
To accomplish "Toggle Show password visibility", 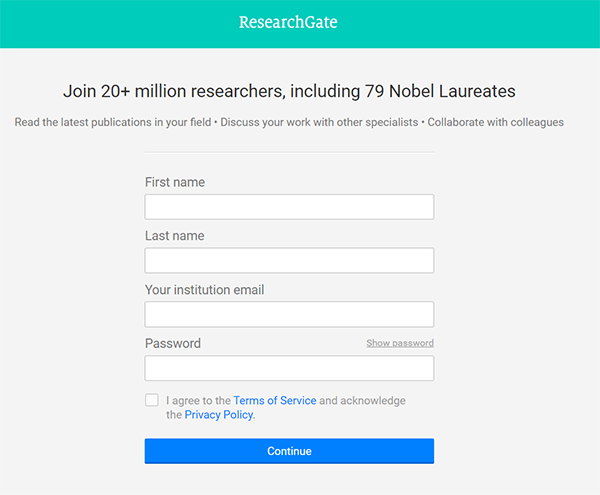I will (399, 343).
